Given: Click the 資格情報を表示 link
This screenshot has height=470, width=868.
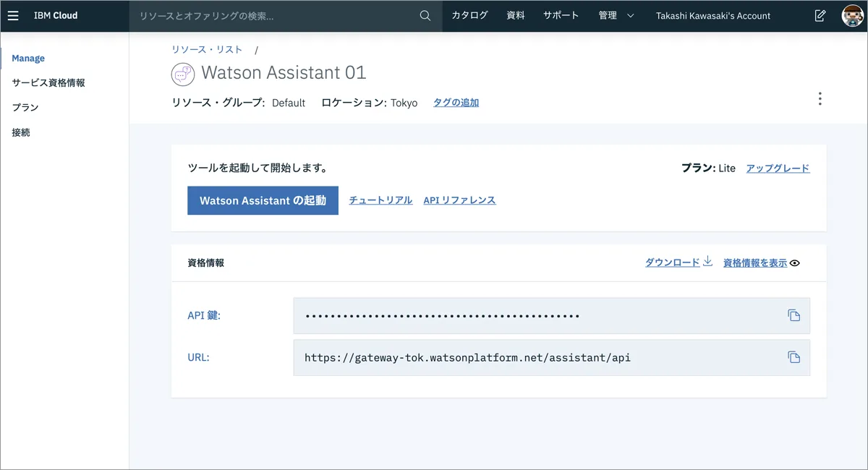Looking at the screenshot, I should pos(755,263).
